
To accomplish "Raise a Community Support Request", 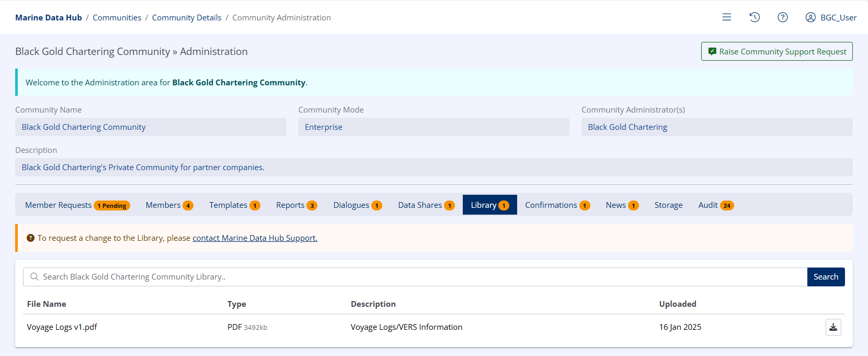I will (776, 51).
